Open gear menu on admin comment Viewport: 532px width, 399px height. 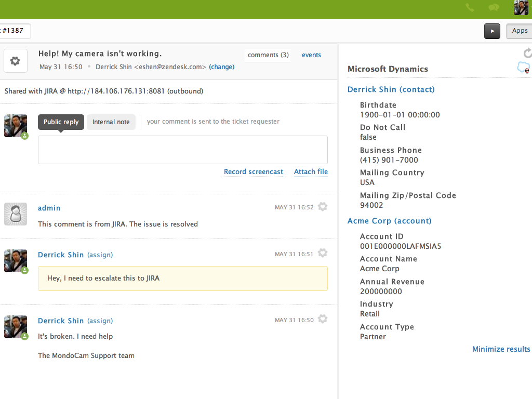click(x=323, y=207)
